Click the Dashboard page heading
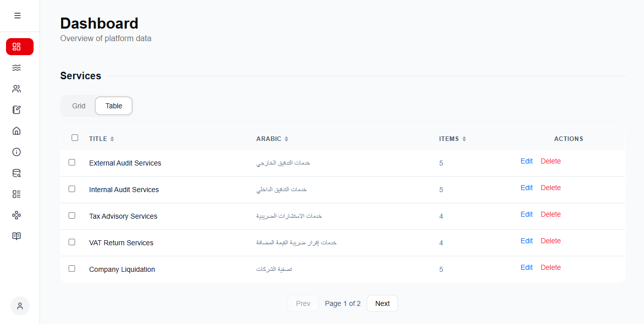This screenshot has width=644, height=324. 99,24
